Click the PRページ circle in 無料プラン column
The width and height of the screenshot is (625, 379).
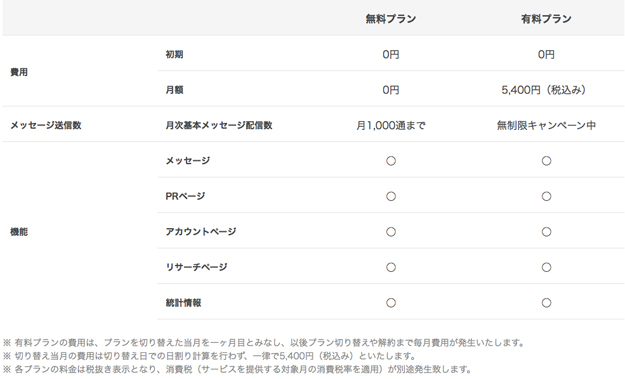(391, 196)
